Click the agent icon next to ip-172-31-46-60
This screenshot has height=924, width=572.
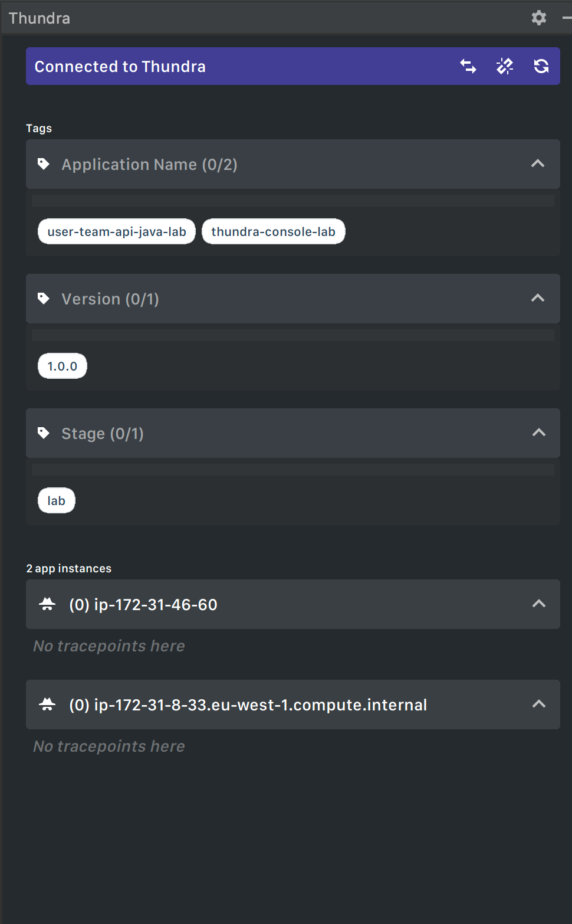(47, 604)
